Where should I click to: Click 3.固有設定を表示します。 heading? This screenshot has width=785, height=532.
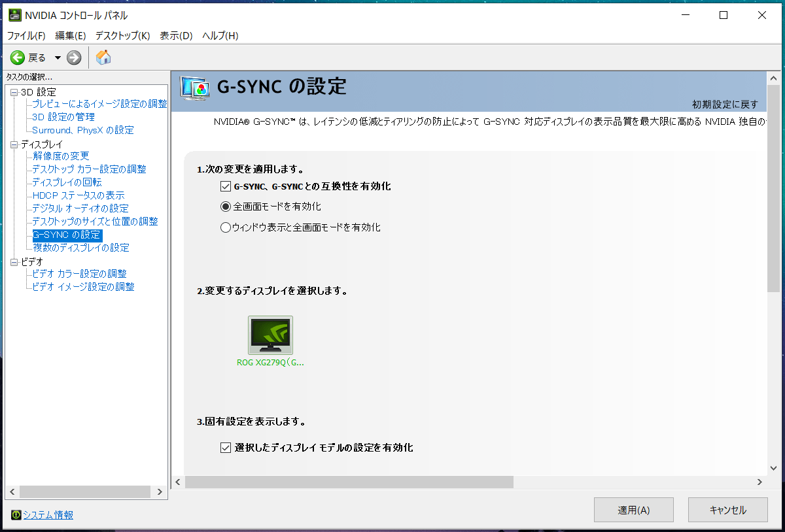coord(252,422)
